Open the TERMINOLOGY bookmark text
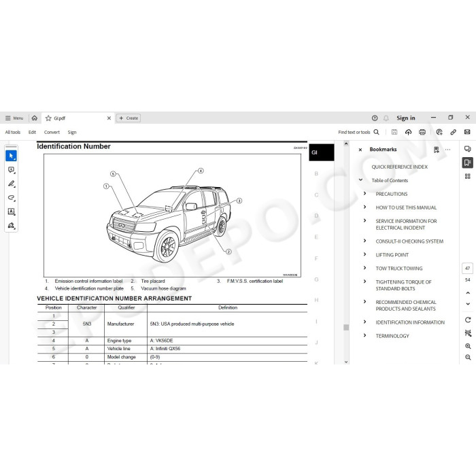 (x=392, y=336)
